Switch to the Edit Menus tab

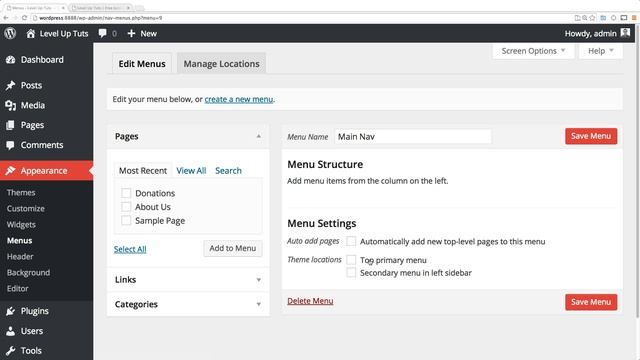tap(142, 64)
